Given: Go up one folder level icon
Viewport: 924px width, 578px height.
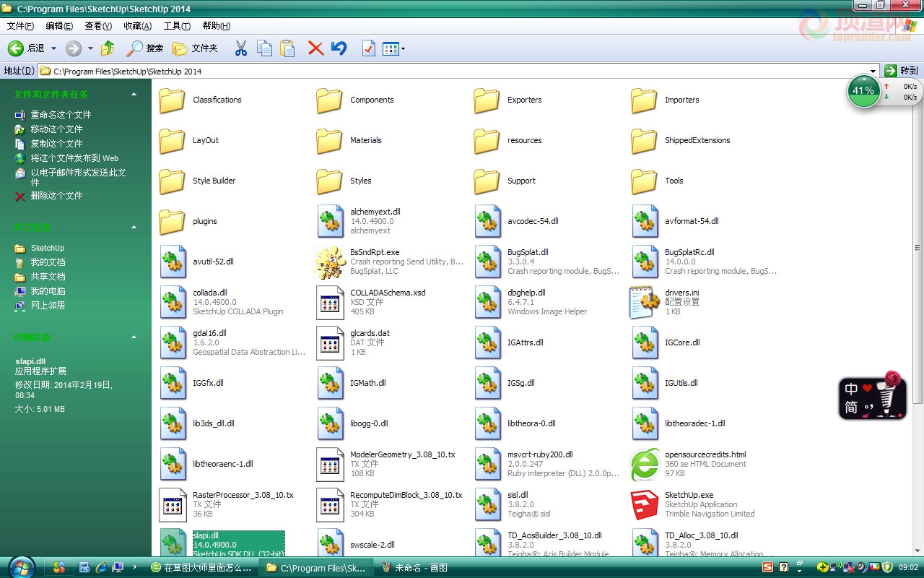Looking at the screenshot, I should pyautogui.click(x=108, y=48).
